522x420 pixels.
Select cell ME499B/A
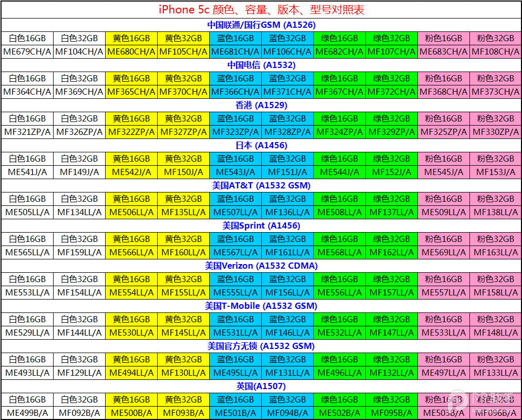click(x=27, y=413)
